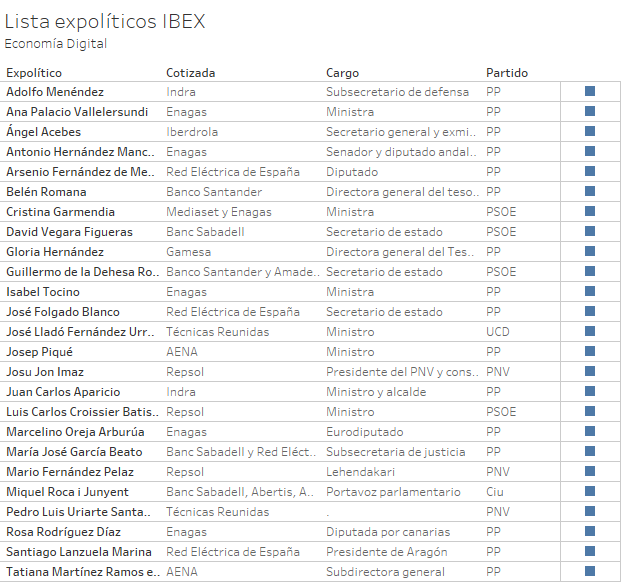The width and height of the screenshot is (622, 582).
Task: Select the Cargo column header
Action: coord(342,73)
